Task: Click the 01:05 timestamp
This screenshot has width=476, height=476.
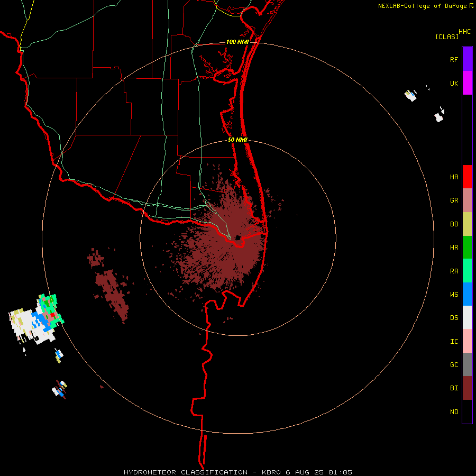Action: (340, 472)
